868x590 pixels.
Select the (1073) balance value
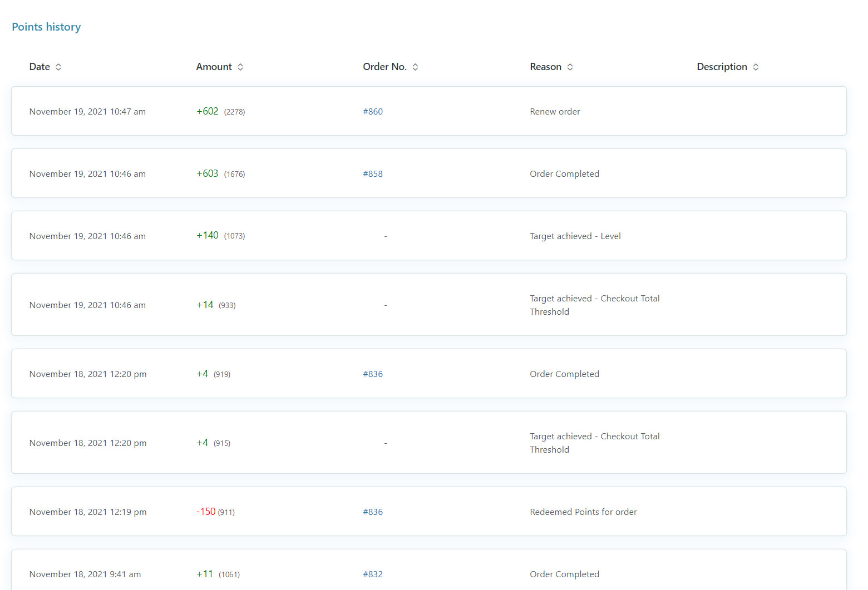(234, 236)
